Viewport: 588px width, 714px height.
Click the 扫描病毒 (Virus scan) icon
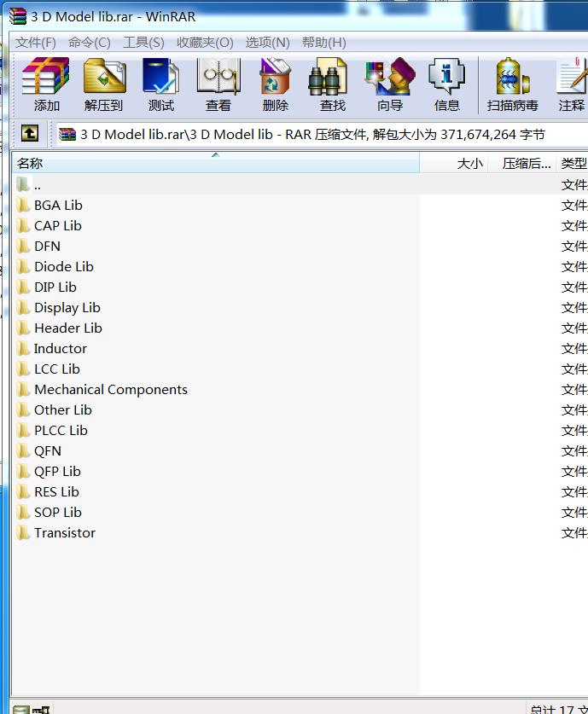click(512, 84)
